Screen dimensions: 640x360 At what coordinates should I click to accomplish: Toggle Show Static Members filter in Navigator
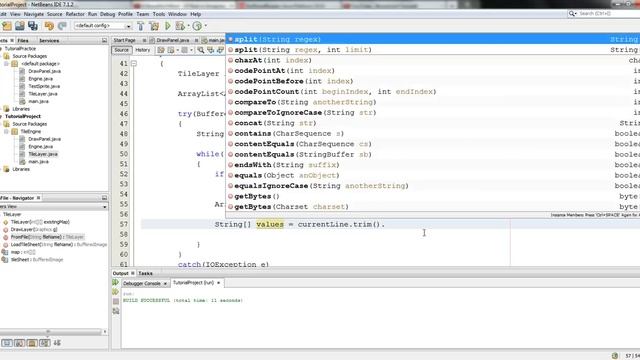click(x=32, y=343)
